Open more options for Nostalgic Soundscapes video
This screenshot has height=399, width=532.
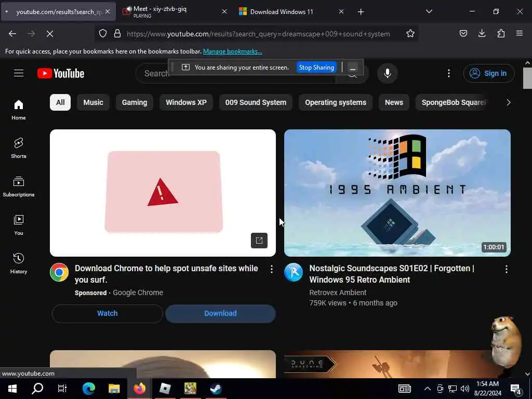[x=506, y=269]
